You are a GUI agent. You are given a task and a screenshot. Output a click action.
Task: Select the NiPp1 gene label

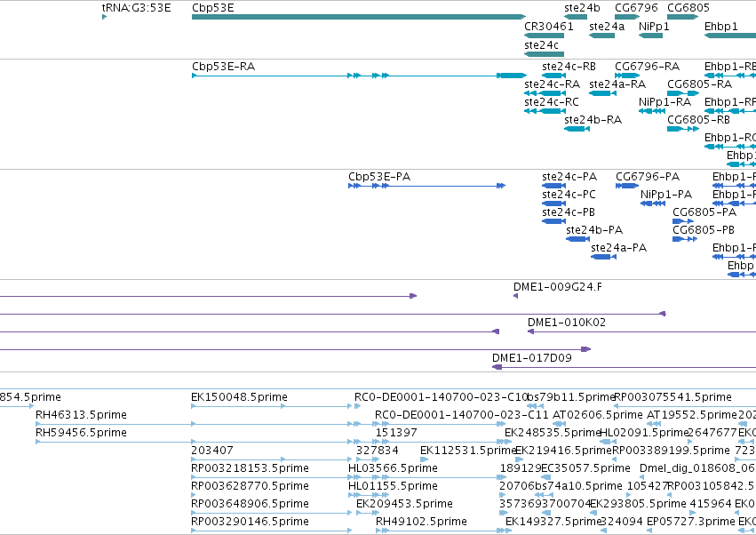[654, 27]
